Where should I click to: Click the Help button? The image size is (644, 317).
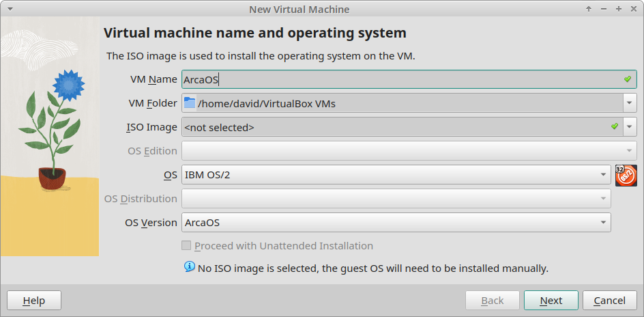(x=34, y=301)
